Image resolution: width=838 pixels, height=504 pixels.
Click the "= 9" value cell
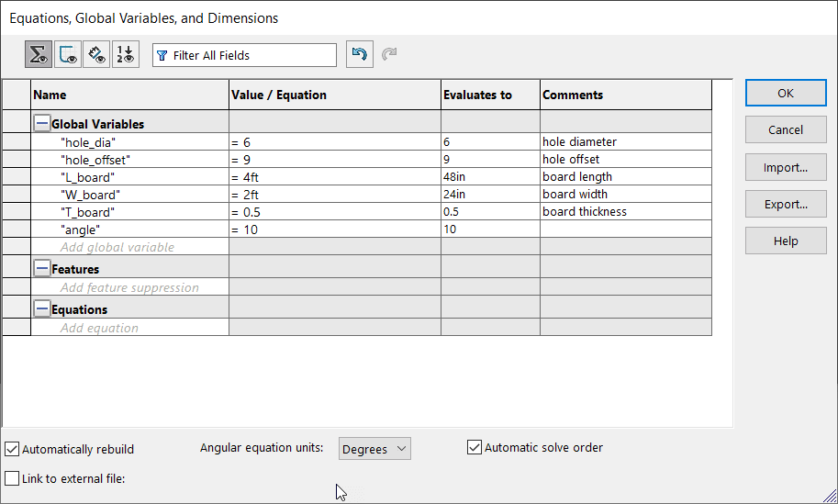[335, 160]
